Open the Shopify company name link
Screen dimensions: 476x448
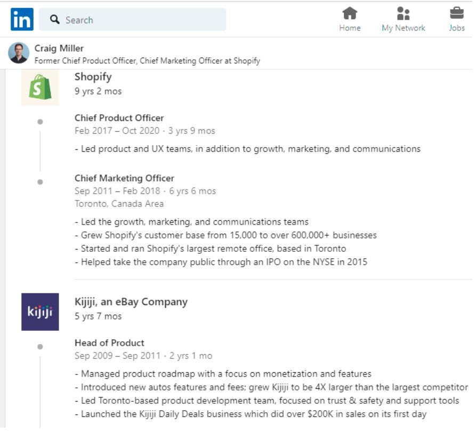pos(93,77)
